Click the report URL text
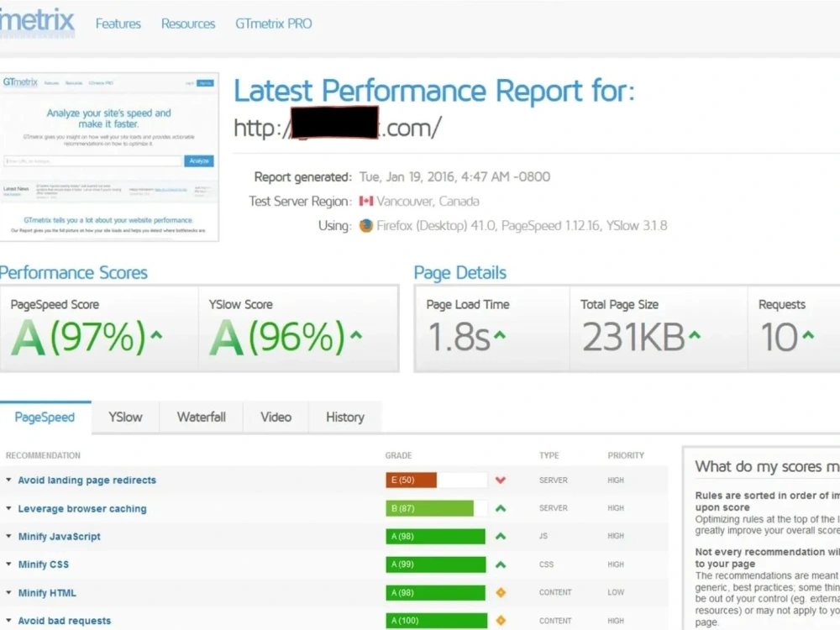Viewport: 840px width, 630px height. point(338,128)
